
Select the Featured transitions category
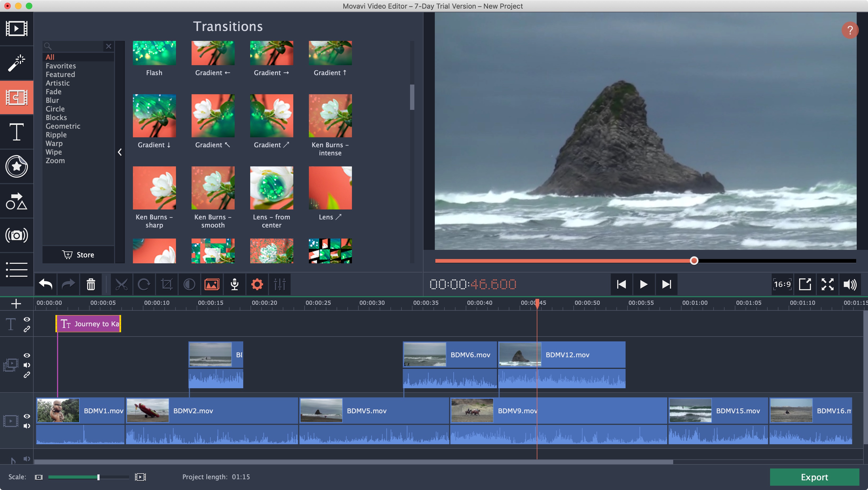pyautogui.click(x=60, y=74)
